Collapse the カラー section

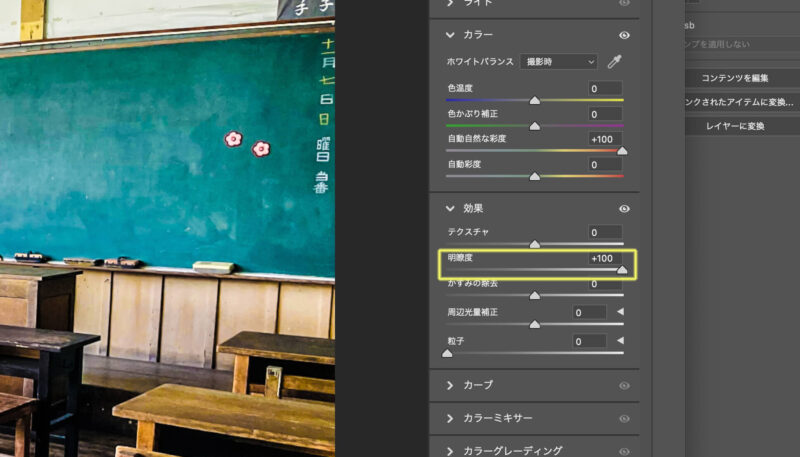(x=449, y=35)
